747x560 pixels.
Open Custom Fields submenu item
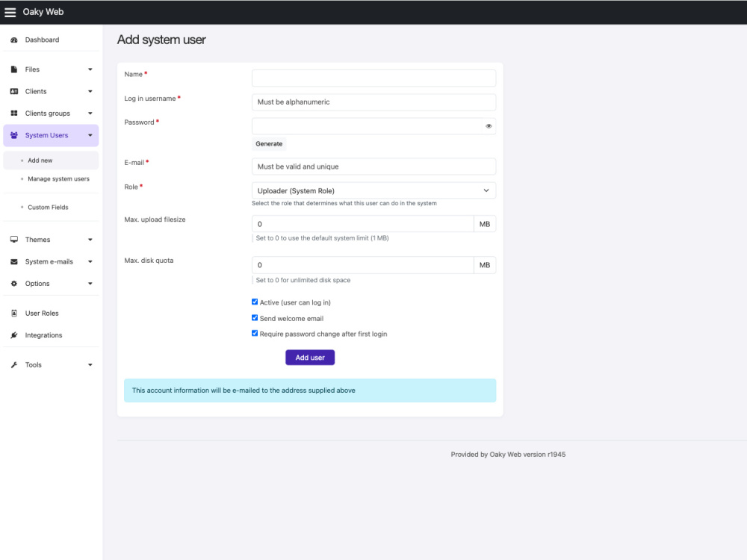pyautogui.click(x=48, y=207)
